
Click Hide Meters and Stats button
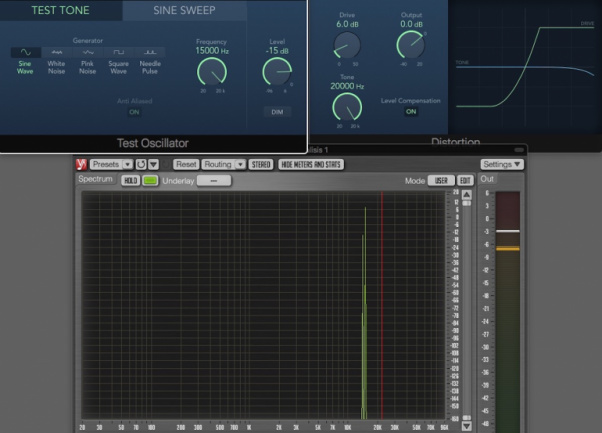(311, 164)
